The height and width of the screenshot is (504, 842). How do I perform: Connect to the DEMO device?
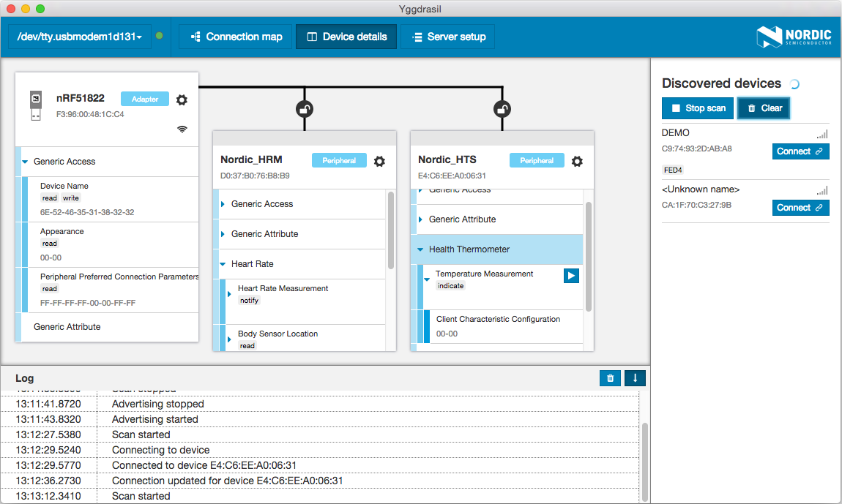[x=801, y=151]
